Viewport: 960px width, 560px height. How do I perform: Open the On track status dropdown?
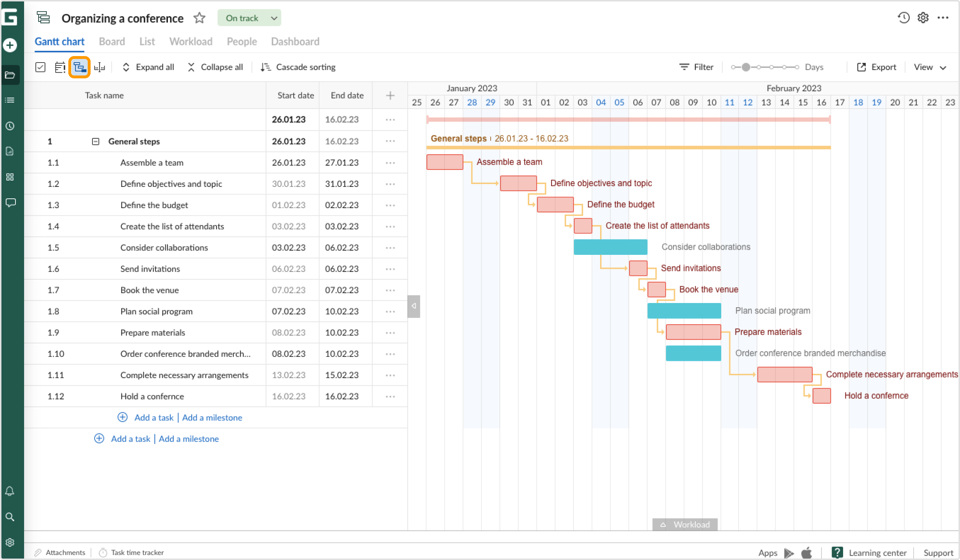[x=249, y=18]
